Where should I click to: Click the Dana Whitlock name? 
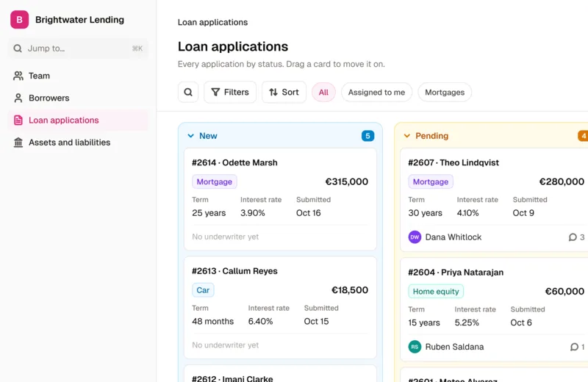coord(453,237)
